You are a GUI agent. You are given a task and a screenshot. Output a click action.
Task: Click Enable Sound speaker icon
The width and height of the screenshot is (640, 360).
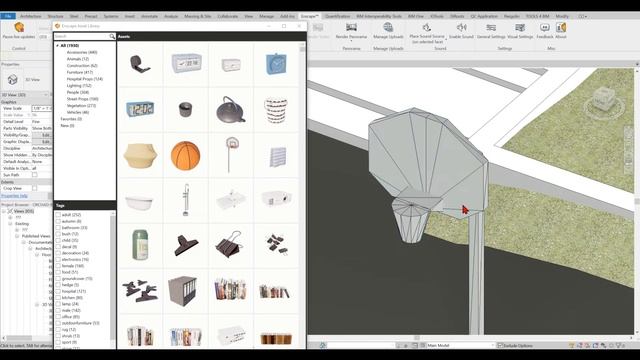pyautogui.click(x=461, y=27)
